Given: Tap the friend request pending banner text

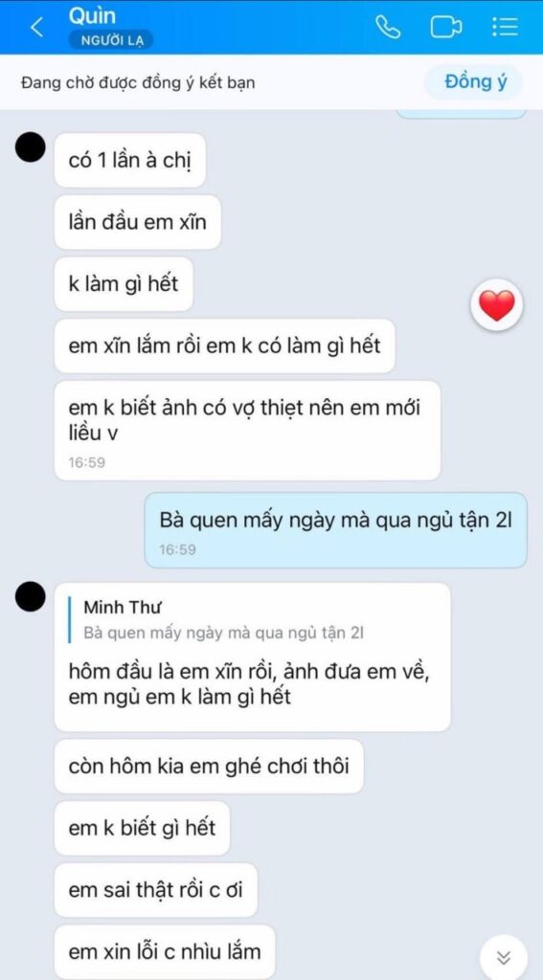Looking at the screenshot, I should click(138, 82).
